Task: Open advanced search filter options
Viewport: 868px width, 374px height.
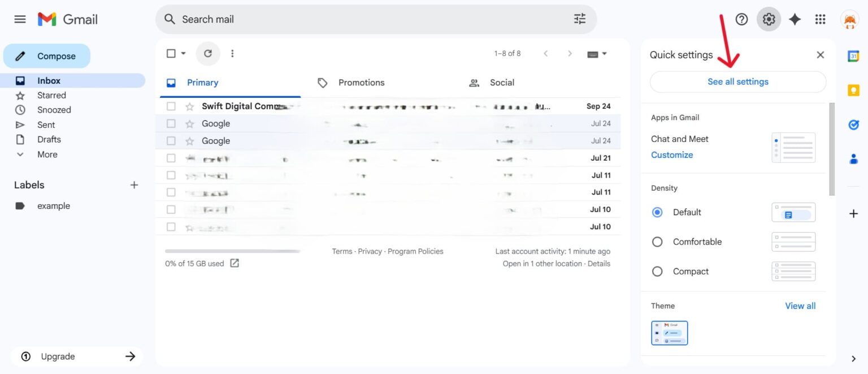Action: [x=579, y=19]
